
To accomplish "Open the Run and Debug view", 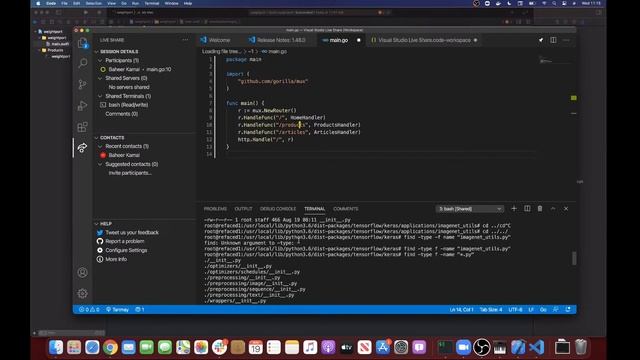I will (x=82, y=106).
